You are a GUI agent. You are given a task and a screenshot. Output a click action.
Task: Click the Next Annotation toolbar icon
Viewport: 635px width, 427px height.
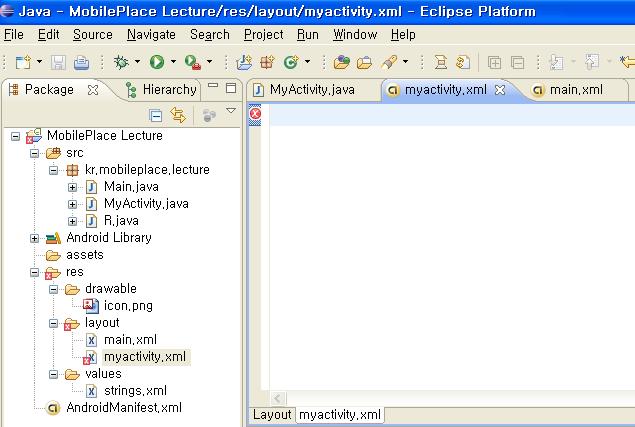point(556,62)
